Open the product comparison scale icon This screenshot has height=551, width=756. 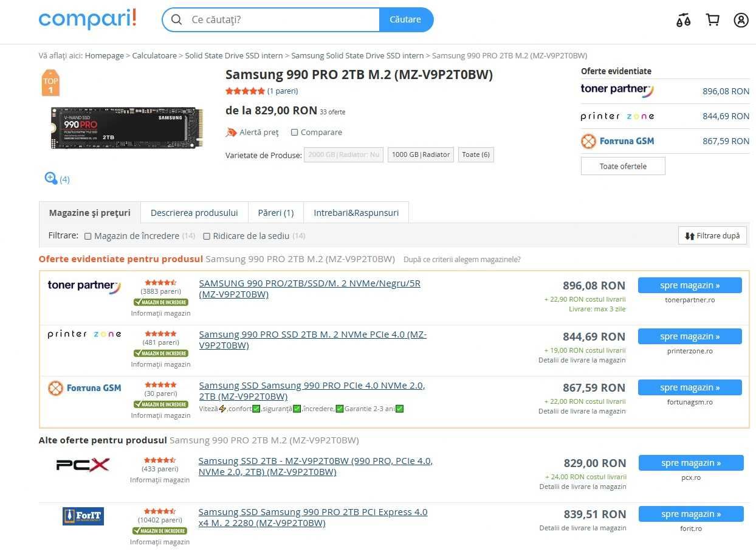[x=683, y=20]
